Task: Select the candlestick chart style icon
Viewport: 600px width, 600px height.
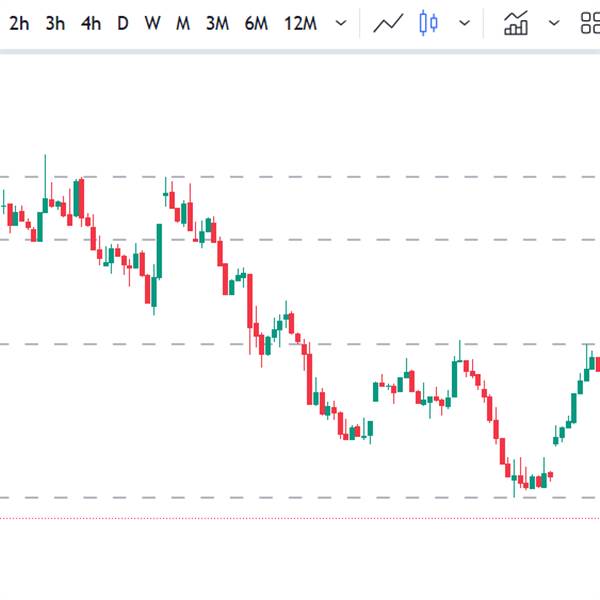Action: 428,23
